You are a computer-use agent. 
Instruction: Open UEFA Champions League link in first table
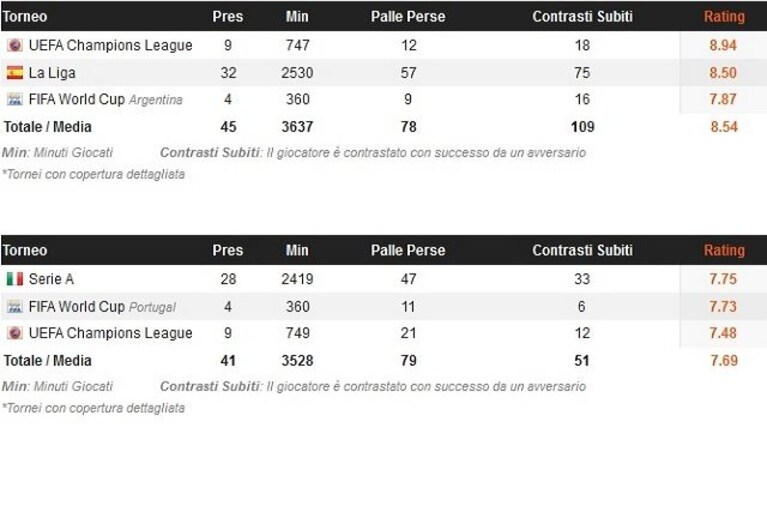(x=111, y=45)
